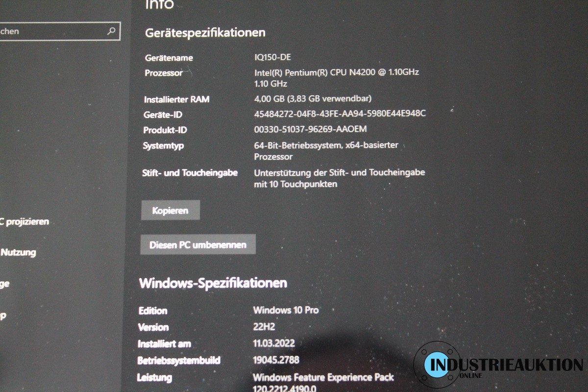
Task: Click into the settings search field
Action: pyautogui.click(x=54, y=31)
